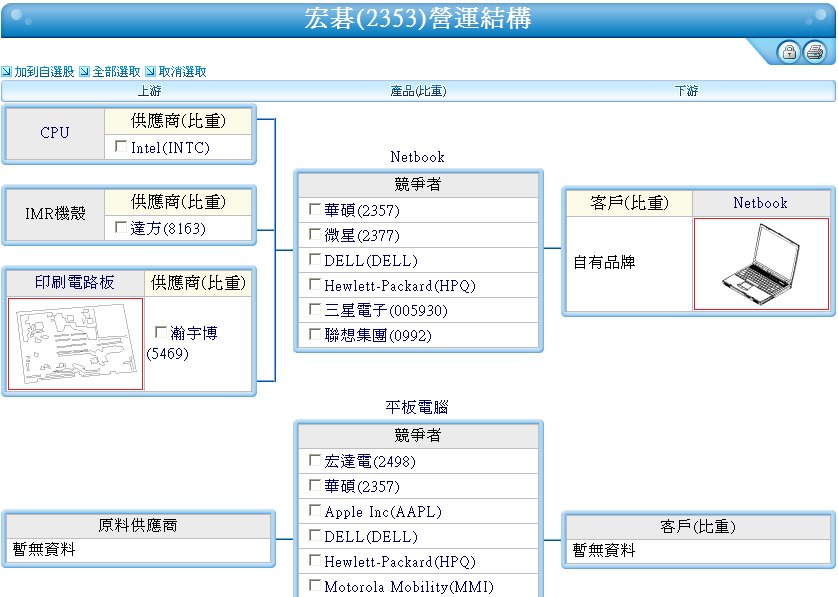
Task: Check DELL(DELL) box under 平板電腦 competitors
Action: [315, 535]
